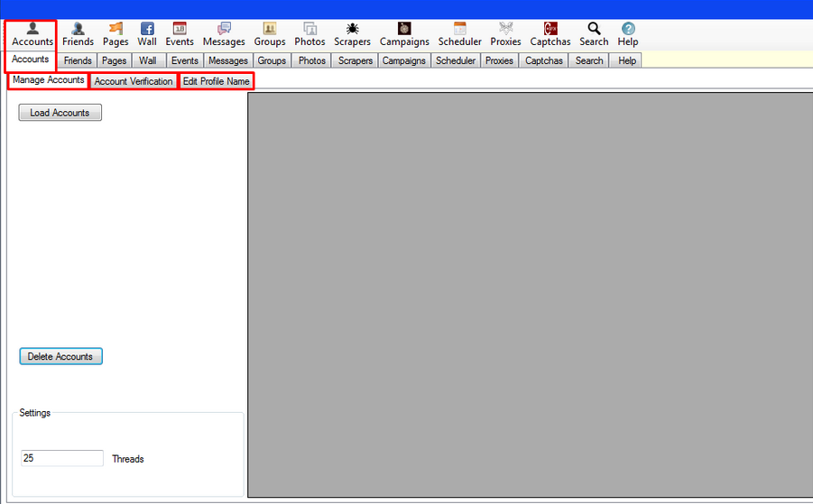
Task: Open the Groups tab
Action: pyautogui.click(x=272, y=60)
